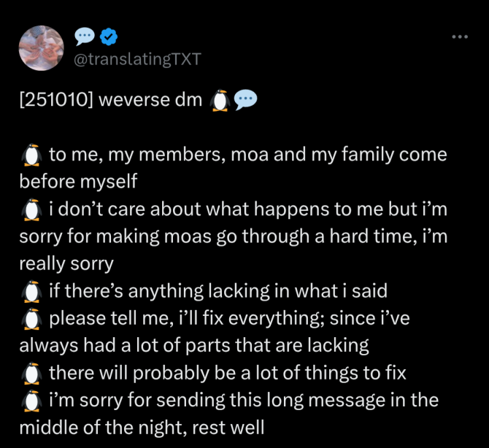Click the text "middle of the night, rest well"
Viewport: 489px width, 448px height.
pyautogui.click(x=142, y=427)
